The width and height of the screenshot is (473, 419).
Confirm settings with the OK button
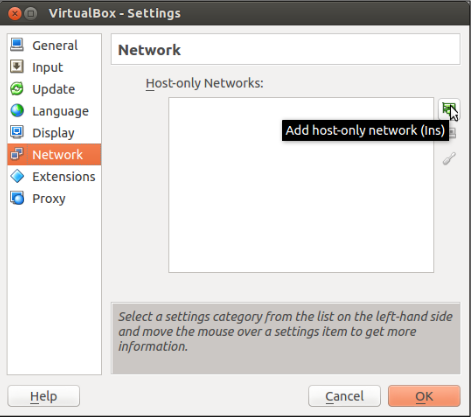pos(424,396)
